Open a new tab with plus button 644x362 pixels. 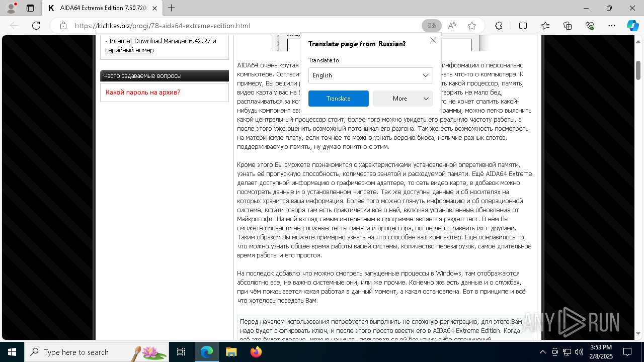tap(171, 8)
